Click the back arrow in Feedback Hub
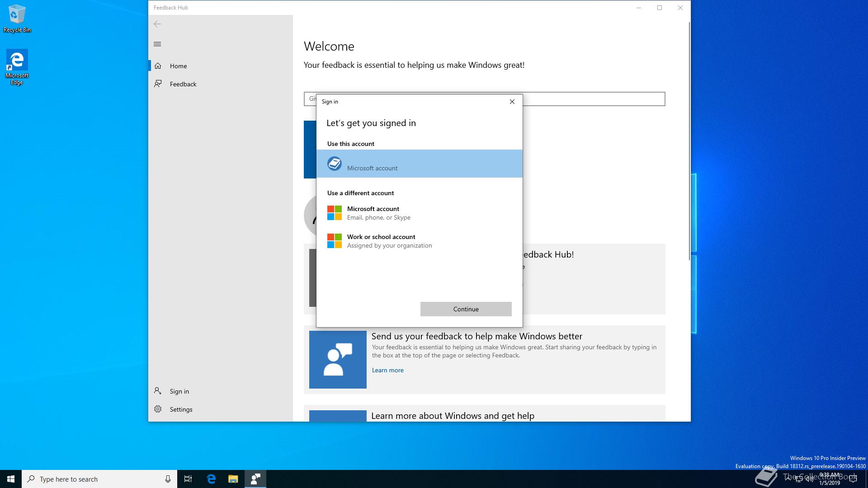 coord(157,24)
